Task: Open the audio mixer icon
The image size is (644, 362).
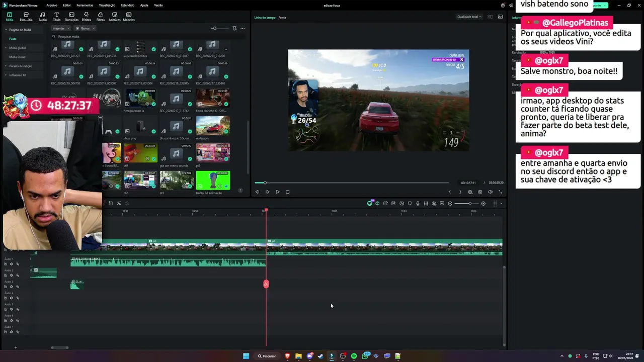Action: pyautogui.click(x=426, y=203)
